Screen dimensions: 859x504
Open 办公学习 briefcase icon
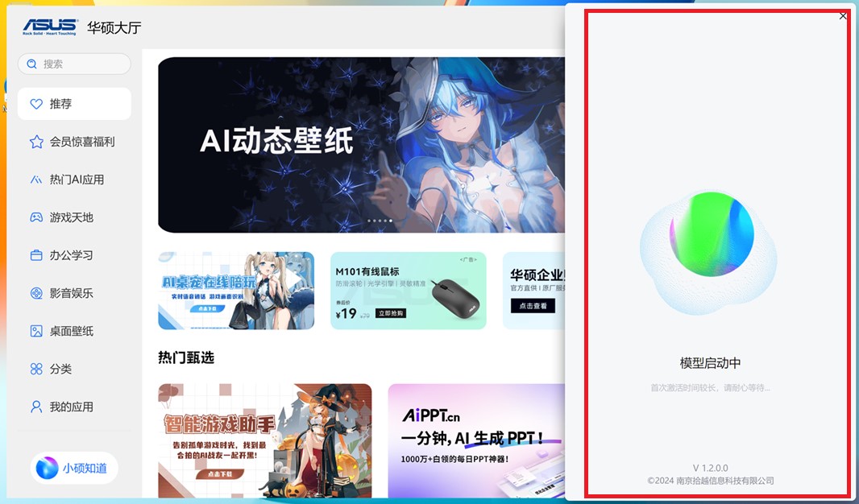[x=36, y=255]
